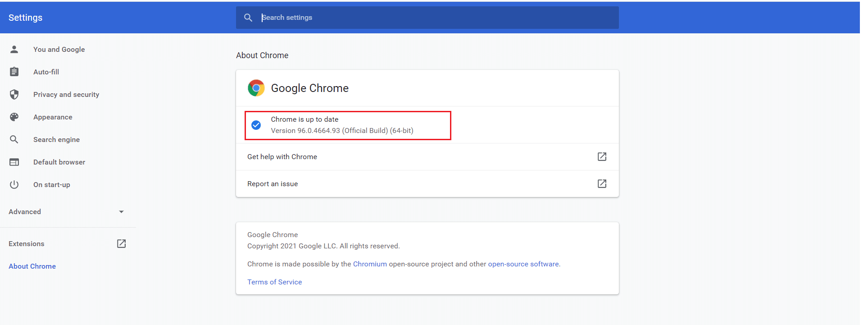Image resolution: width=868 pixels, height=325 pixels.
Task: Click the magnifier icon beside Search engine
Action: 14,139
